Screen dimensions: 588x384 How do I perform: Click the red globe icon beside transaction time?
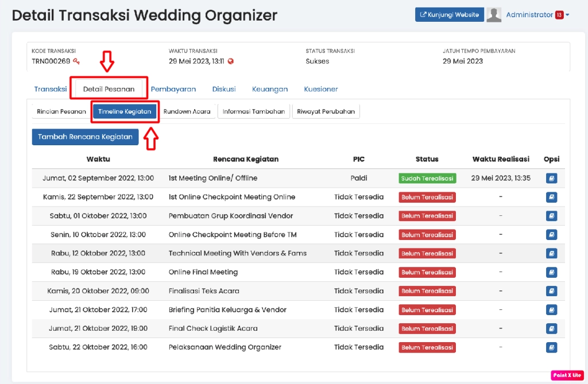(231, 61)
